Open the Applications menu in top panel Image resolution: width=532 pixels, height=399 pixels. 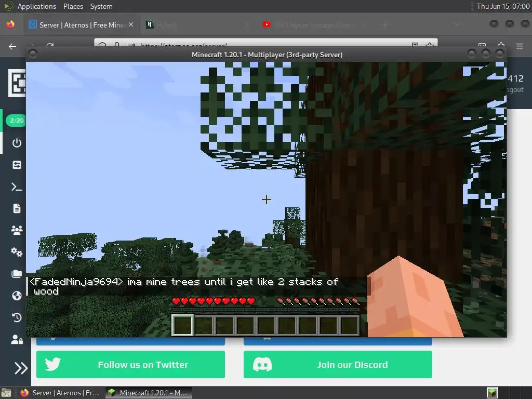click(x=37, y=6)
